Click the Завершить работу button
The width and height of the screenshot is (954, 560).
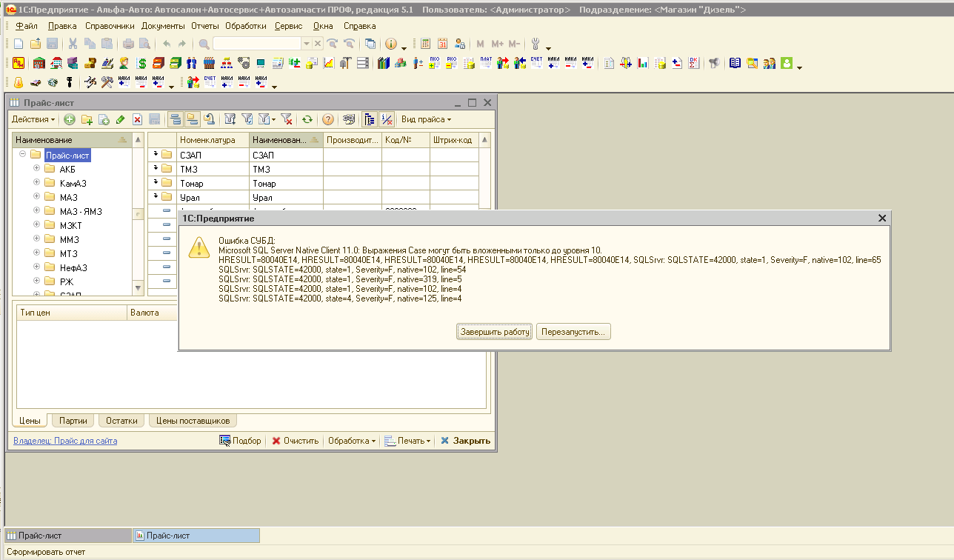495,332
